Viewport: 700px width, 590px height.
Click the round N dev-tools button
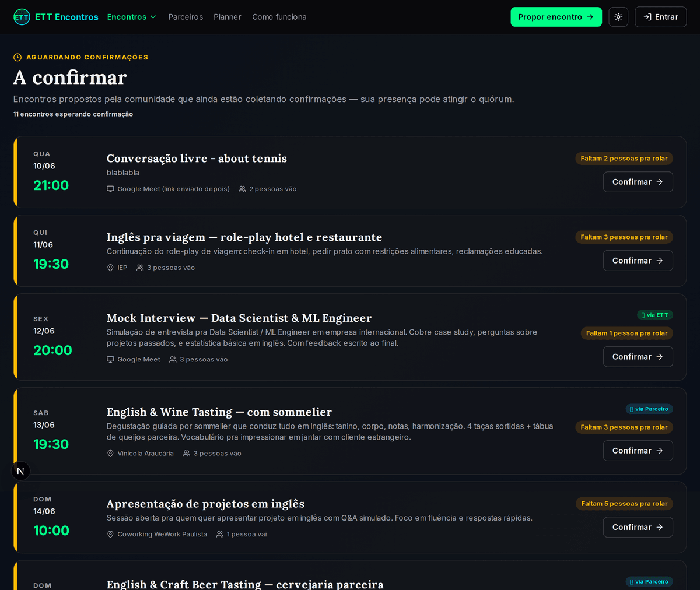coord(20,471)
